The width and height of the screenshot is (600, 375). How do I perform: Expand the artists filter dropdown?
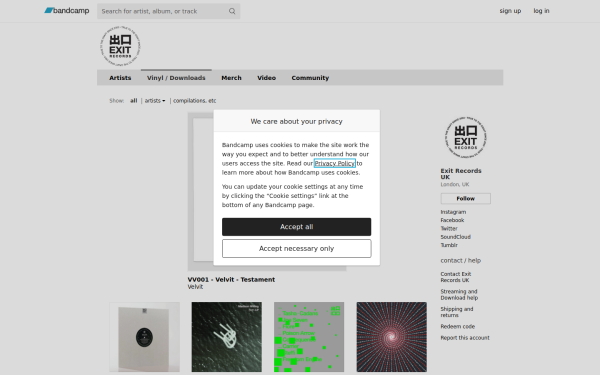tap(155, 101)
